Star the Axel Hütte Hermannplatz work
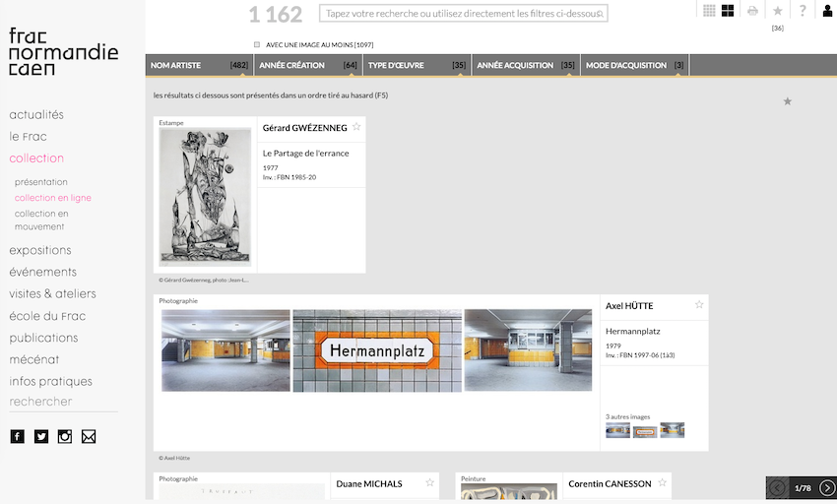Screen dimensions: 837x504 point(699,305)
